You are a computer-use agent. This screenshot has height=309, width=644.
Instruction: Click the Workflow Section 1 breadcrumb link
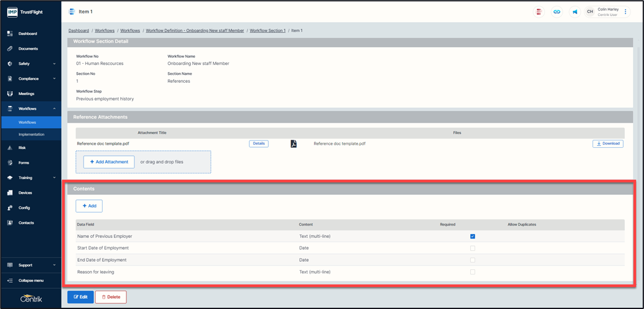click(x=267, y=31)
